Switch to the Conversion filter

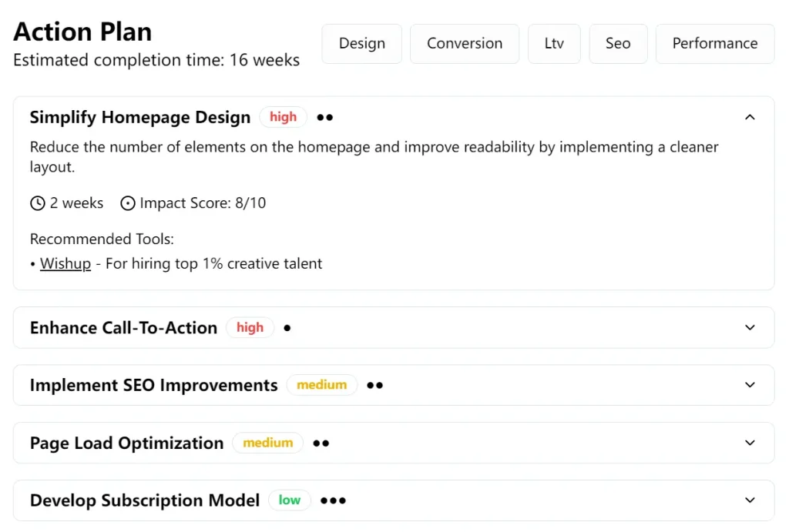tap(465, 44)
